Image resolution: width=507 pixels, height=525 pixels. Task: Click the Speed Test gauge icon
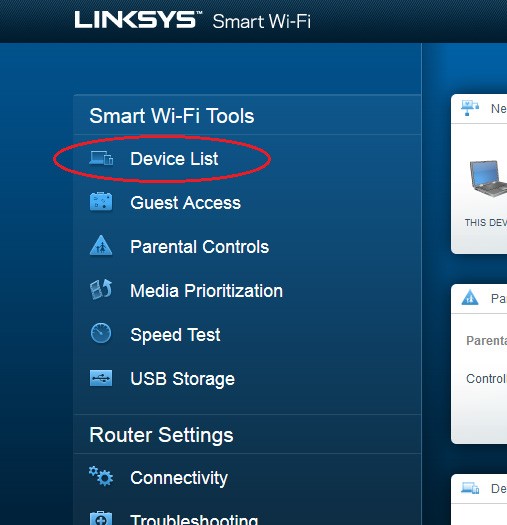(x=101, y=333)
